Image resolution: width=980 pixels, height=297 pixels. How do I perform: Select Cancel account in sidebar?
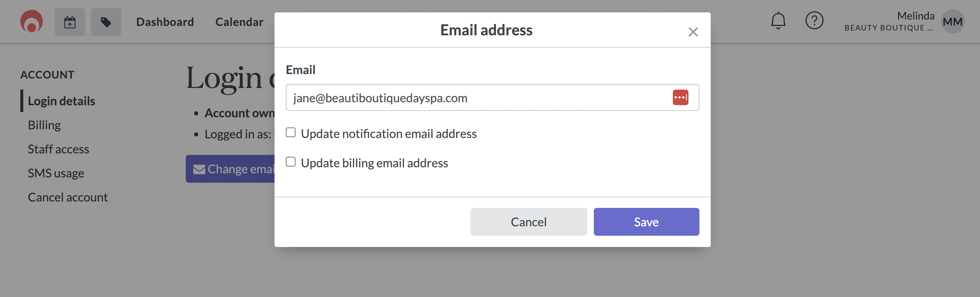tap(68, 197)
